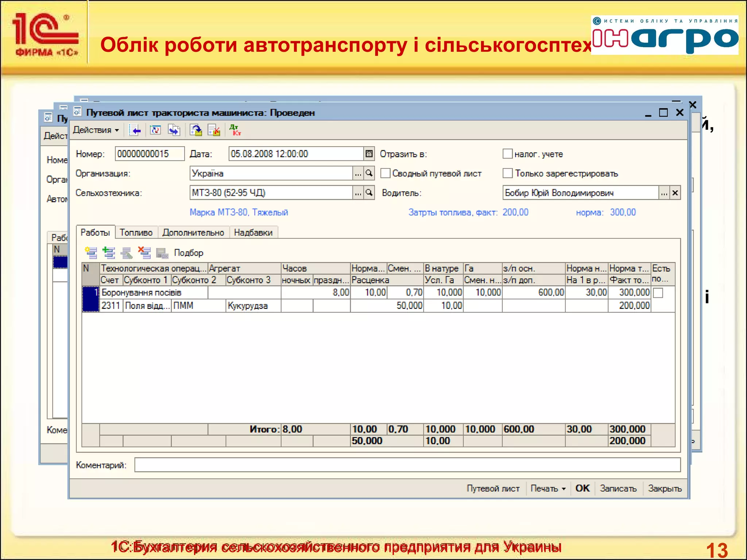Image resolution: width=747 pixels, height=560 pixels.
Task: Click the Водитель field Бобир Юрій
Action: (580, 193)
